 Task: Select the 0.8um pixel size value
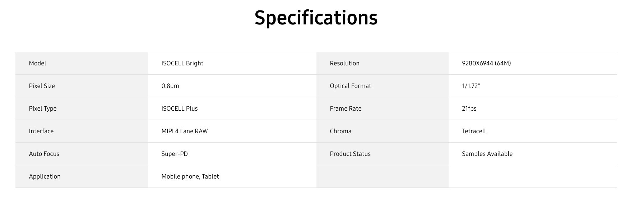(170, 86)
